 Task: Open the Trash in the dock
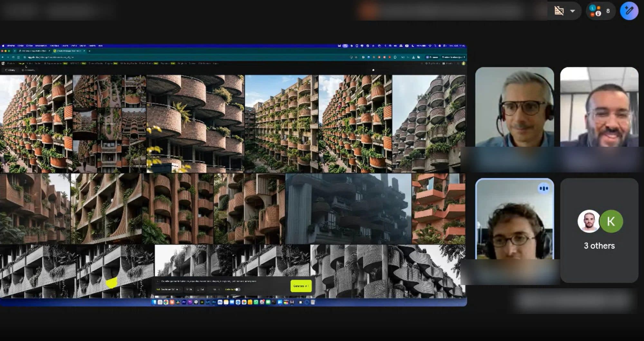tap(313, 302)
